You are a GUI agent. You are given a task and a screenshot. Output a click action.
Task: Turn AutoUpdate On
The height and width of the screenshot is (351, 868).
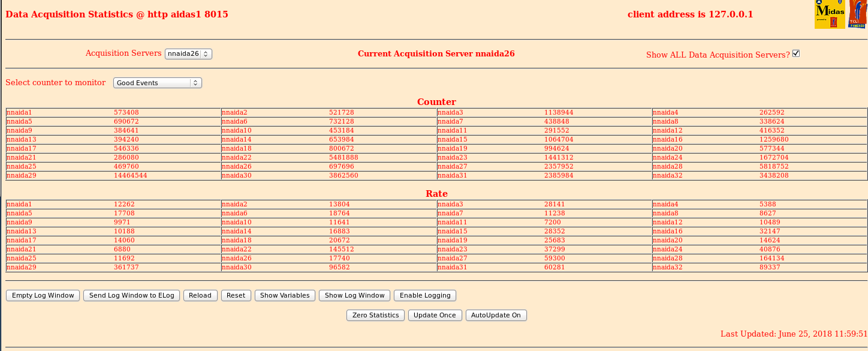[496, 315]
